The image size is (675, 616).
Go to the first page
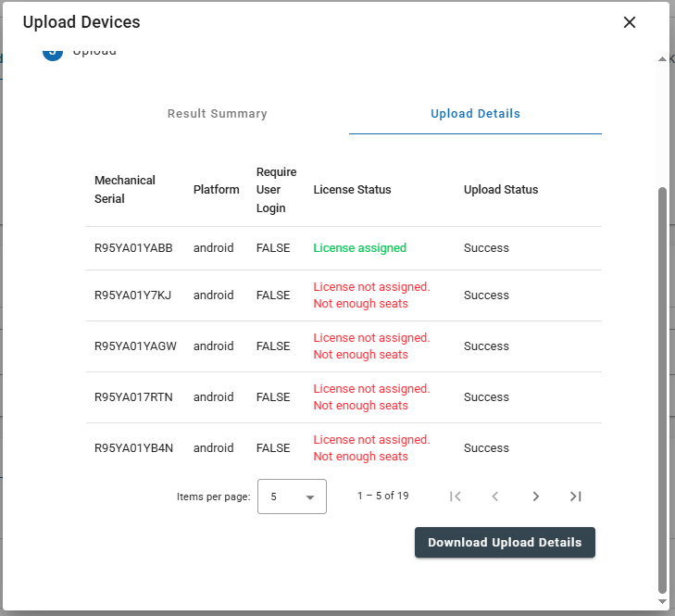455,497
